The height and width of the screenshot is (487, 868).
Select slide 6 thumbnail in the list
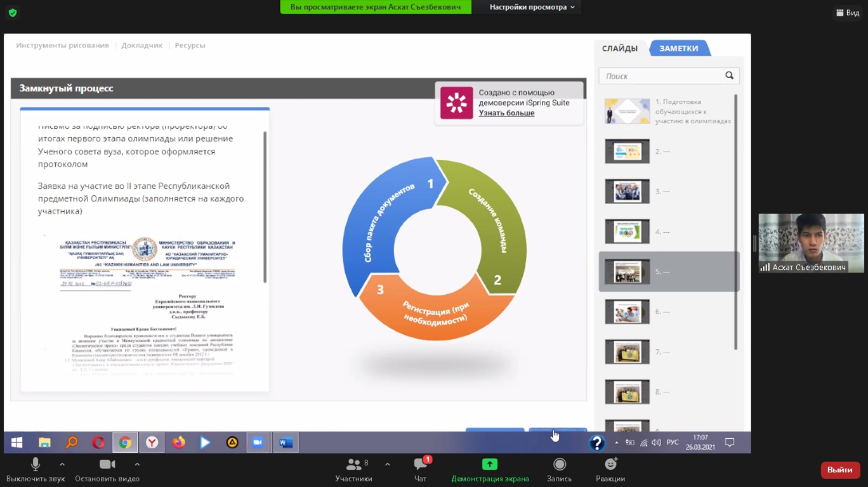[628, 311]
